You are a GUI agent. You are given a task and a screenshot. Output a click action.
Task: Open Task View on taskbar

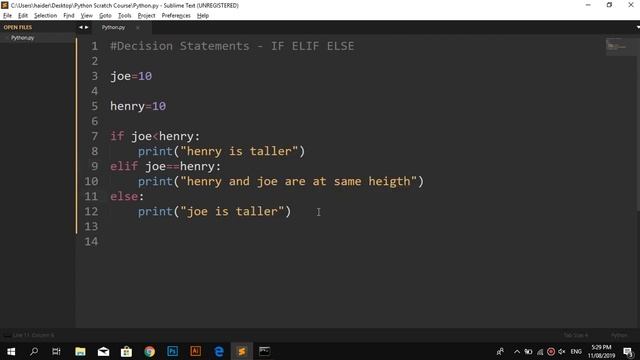56,351
